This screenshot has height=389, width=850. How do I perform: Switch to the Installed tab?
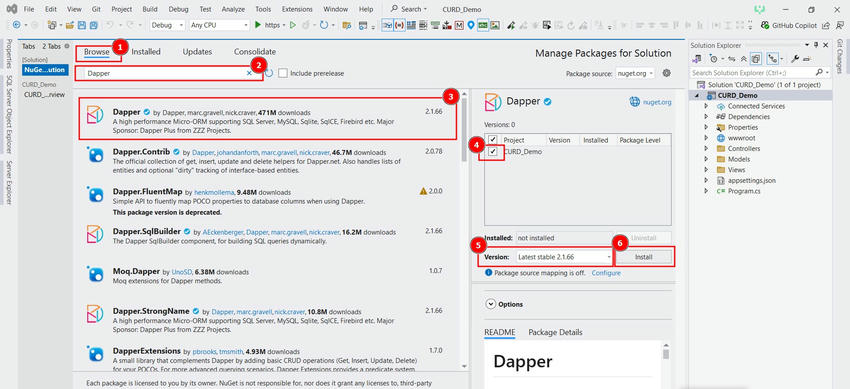(x=146, y=52)
